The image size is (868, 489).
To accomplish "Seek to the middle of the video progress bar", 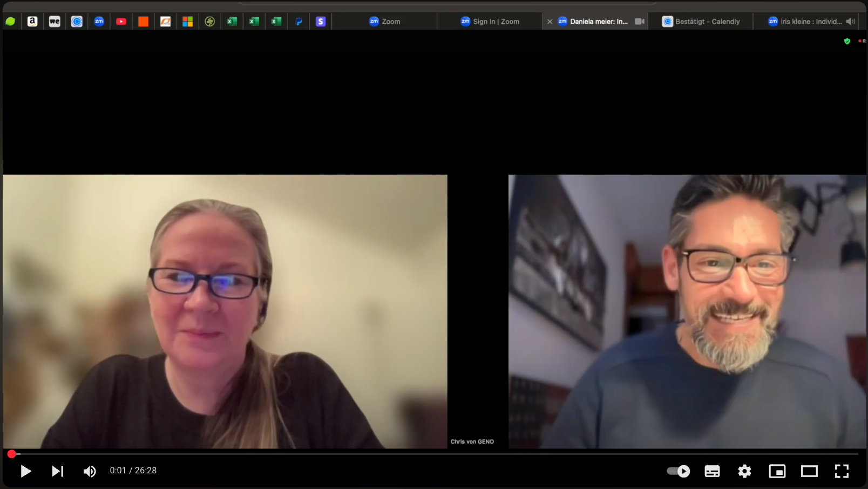I will click(x=433, y=454).
